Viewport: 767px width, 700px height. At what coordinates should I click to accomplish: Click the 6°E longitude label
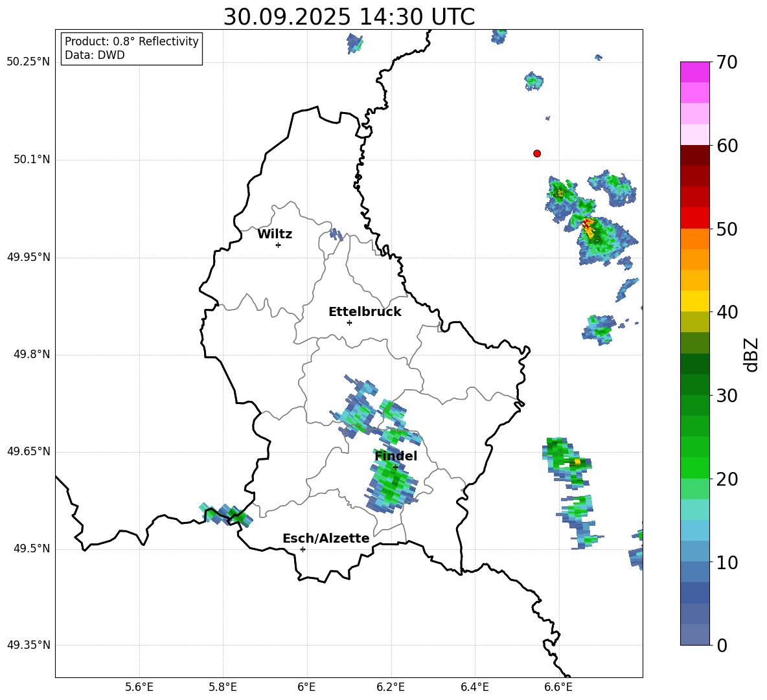pos(306,687)
